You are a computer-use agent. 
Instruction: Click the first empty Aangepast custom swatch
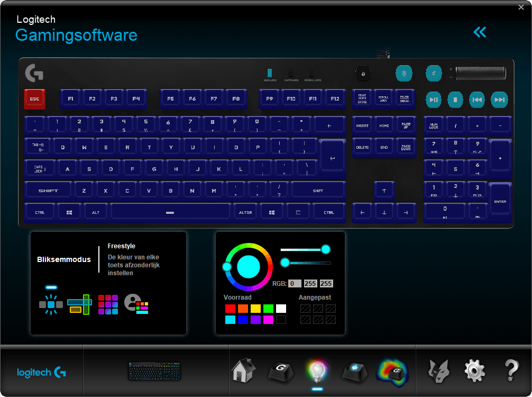tap(305, 309)
